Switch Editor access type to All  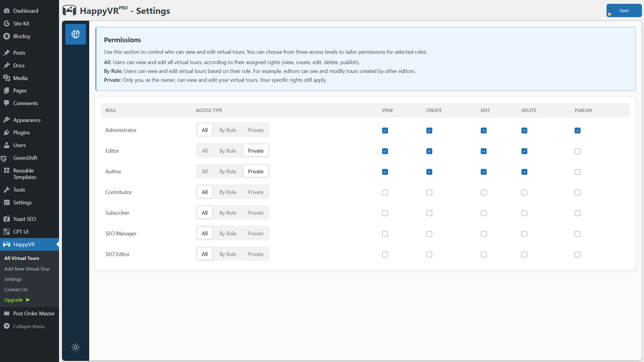point(204,151)
